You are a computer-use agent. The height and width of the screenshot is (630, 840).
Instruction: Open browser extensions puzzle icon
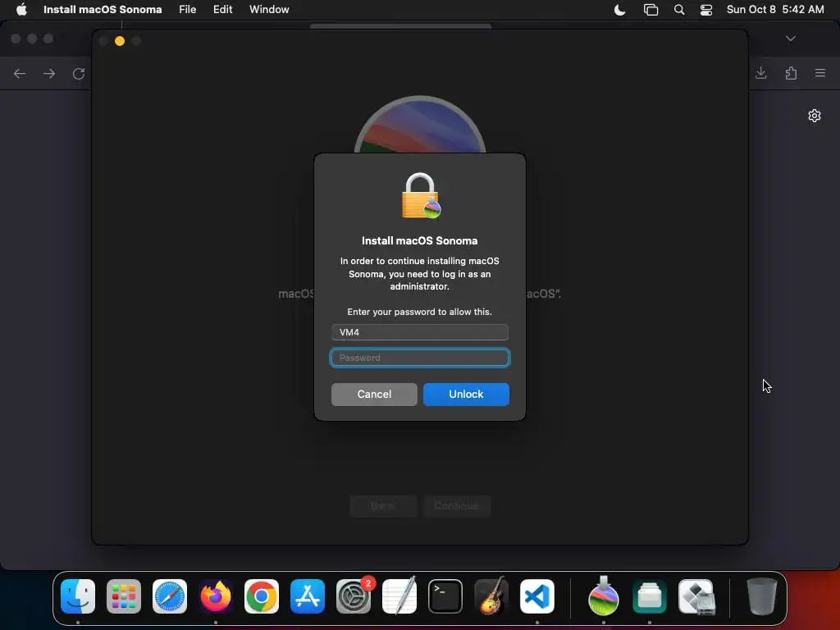point(791,73)
